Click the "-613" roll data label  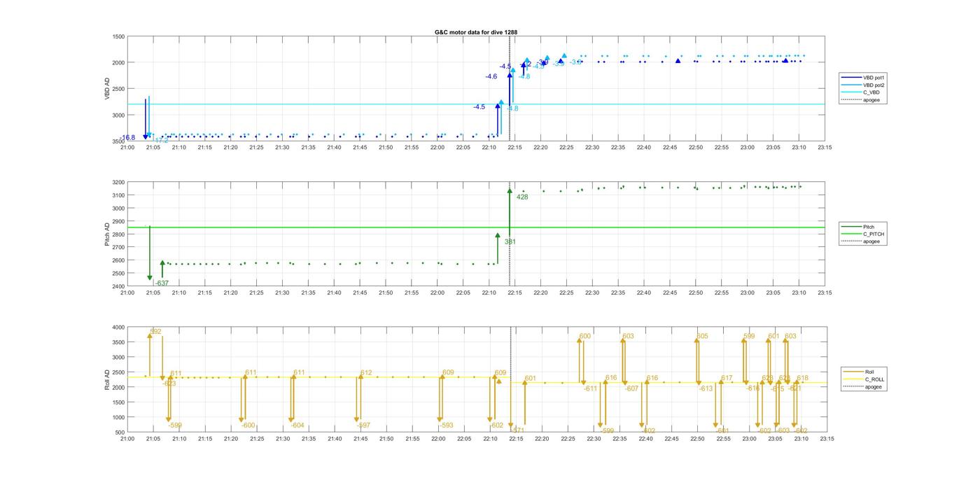(x=706, y=389)
